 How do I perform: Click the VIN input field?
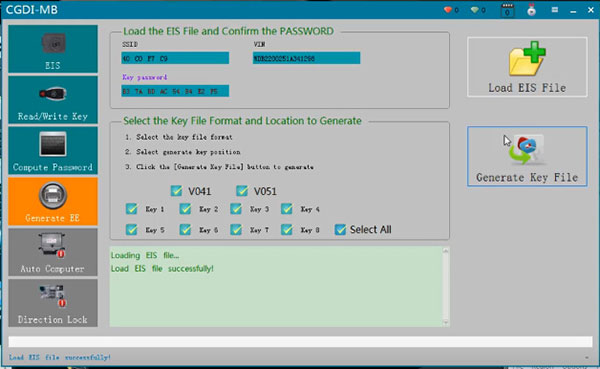click(306, 58)
